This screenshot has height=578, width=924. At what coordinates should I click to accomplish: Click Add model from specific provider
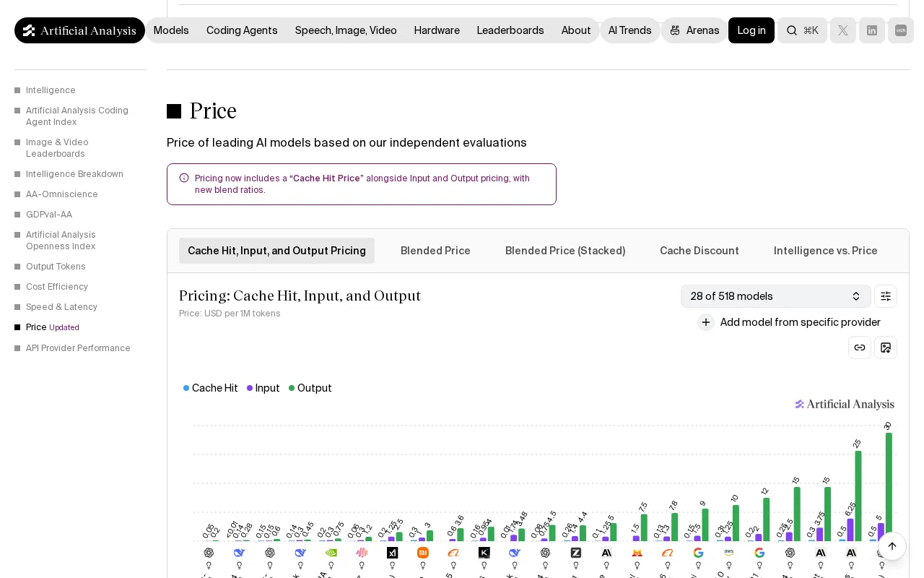[789, 322]
